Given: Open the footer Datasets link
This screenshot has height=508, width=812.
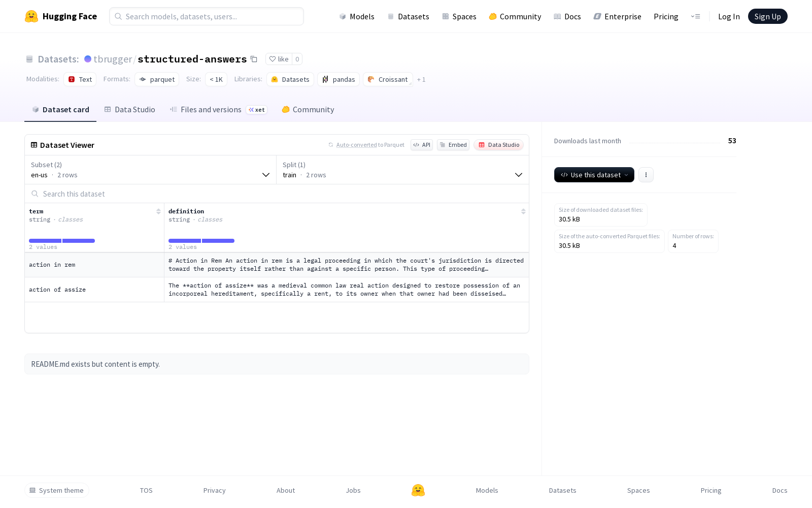Looking at the screenshot, I should (563, 490).
